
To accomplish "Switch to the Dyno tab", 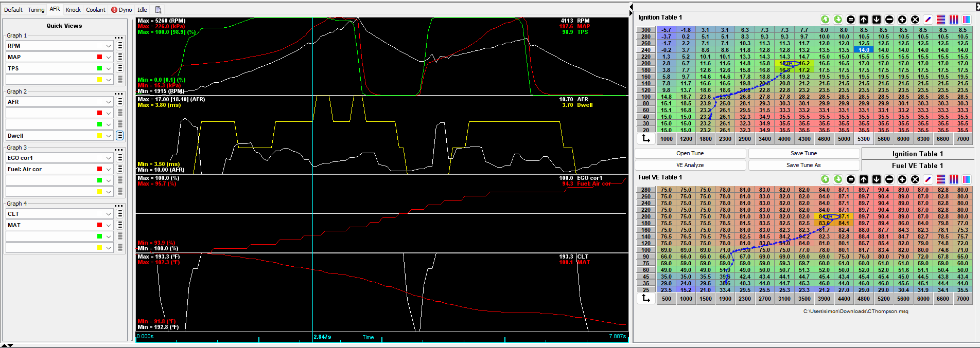I will [x=121, y=10].
